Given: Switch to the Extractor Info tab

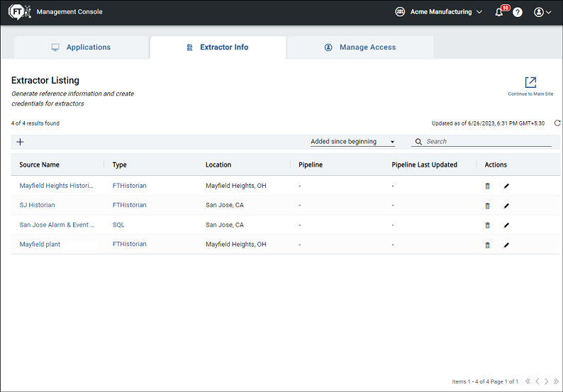Looking at the screenshot, I should pyautogui.click(x=218, y=47).
